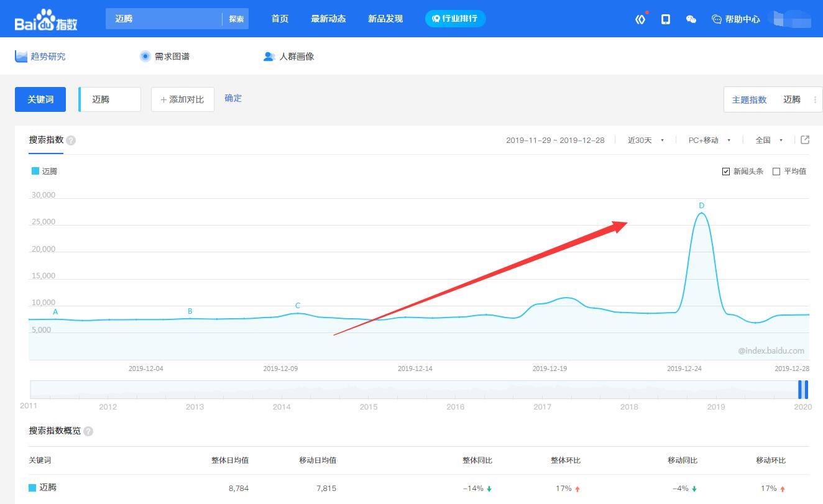Switch to the 趋势研究 tab
The image size is (823, 504).
[x=48, y=57]
